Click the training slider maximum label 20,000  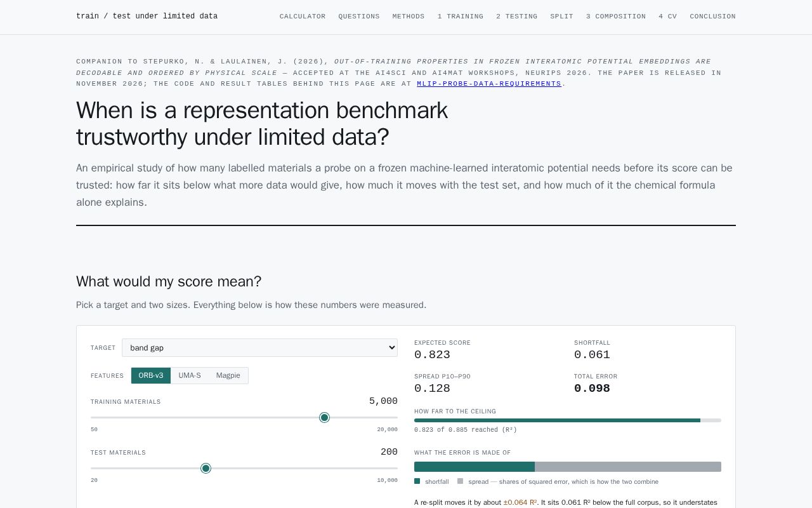[387, 430]
